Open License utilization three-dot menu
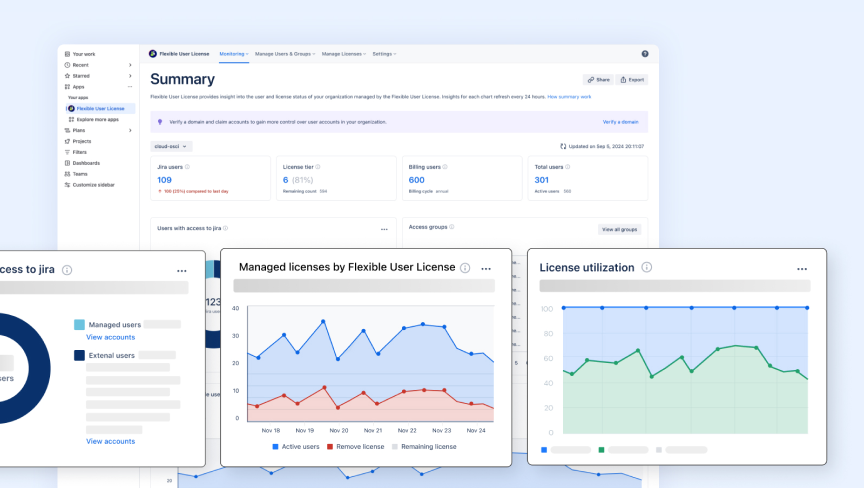 [x=802, y=269]
